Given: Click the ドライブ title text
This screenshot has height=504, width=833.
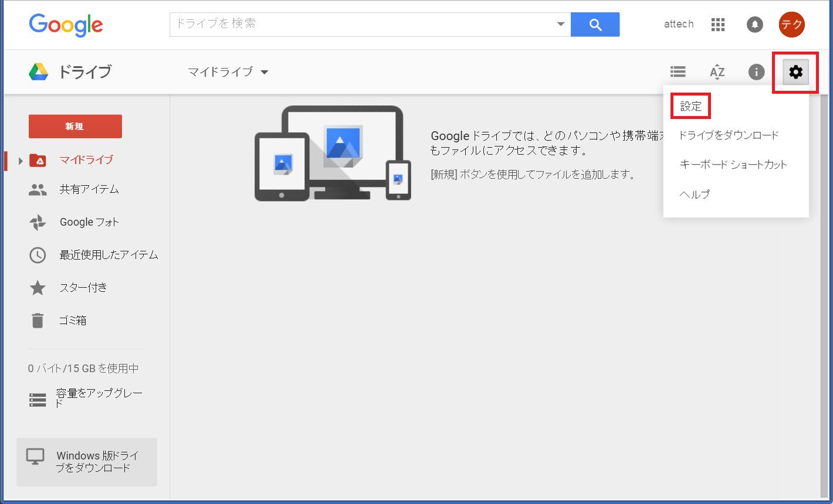Looking at the screenshot, I should [x=84, y=72].
